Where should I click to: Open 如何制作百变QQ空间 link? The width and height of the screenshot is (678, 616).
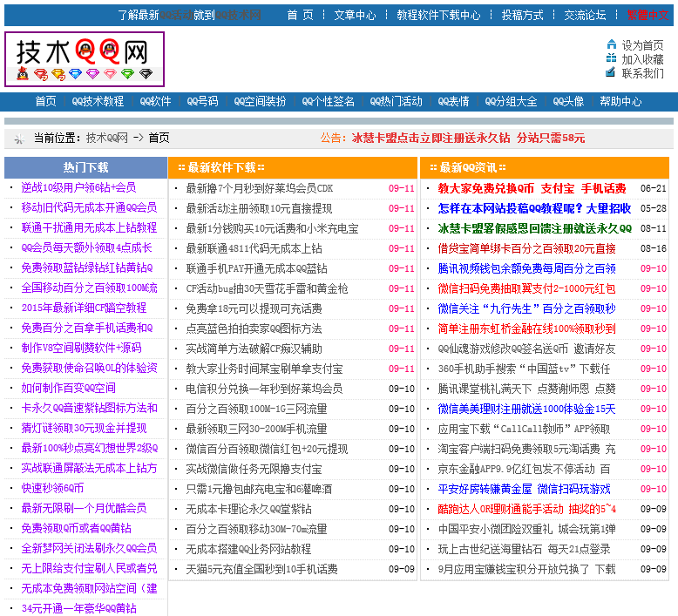pos(68,388)
